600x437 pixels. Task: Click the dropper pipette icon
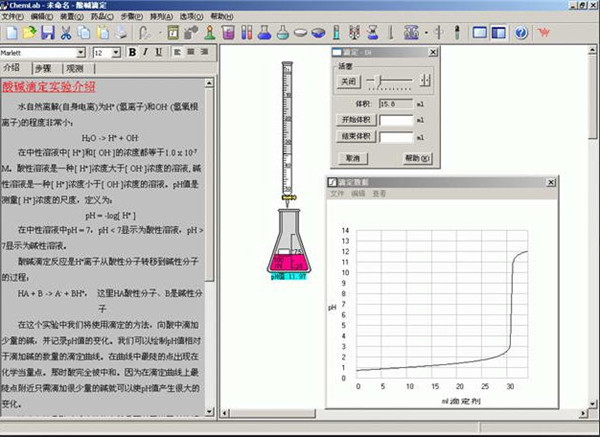[457, 33]
